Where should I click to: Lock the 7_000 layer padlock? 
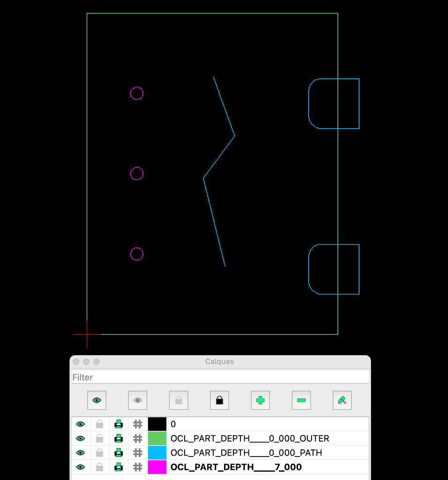click(99, 467)
